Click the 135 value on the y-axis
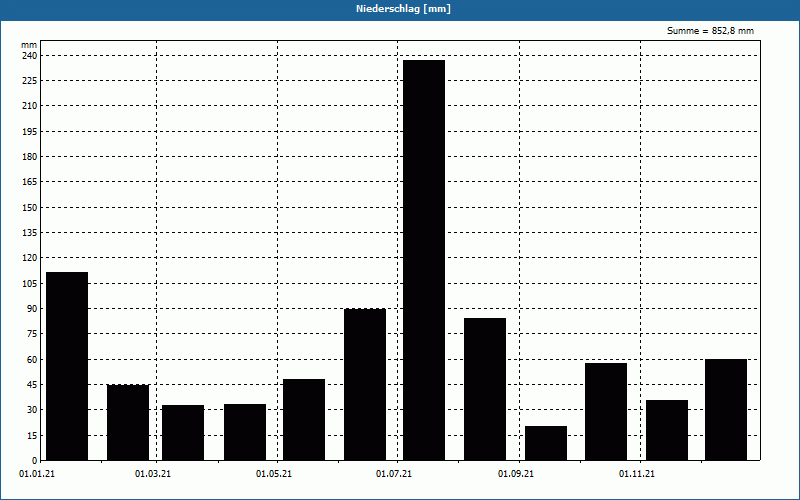 point(30,233)
